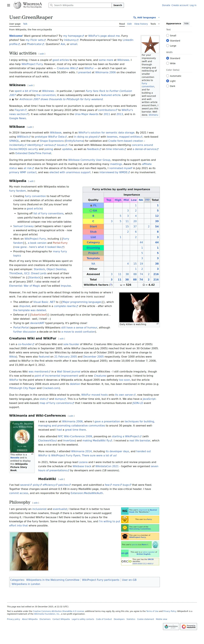Click the Fuzzy Mr. Squirrel book cover

click(22, 436)
